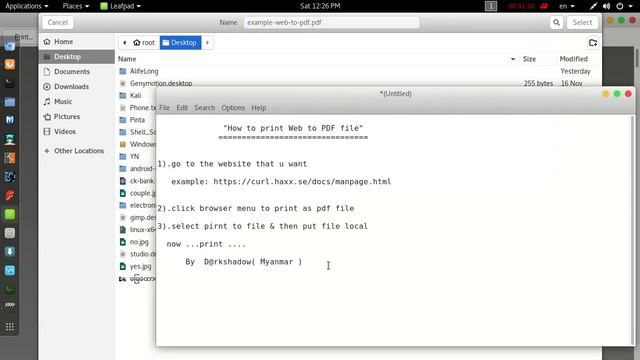Open Leafpad Options menu
The width and height of the screenshot is (640, 360).
point(233,108)
